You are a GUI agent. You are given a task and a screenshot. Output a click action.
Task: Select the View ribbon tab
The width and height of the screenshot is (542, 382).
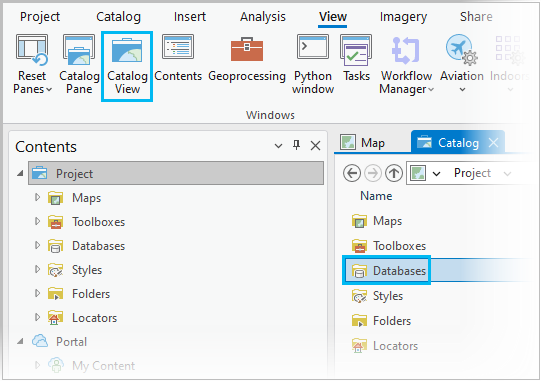point(333,17)
